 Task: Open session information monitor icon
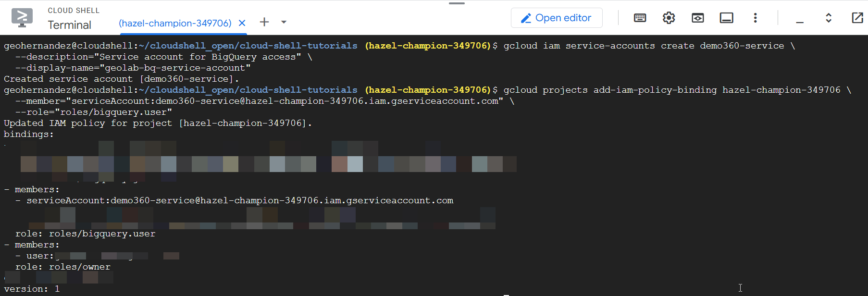pos(727,18)
